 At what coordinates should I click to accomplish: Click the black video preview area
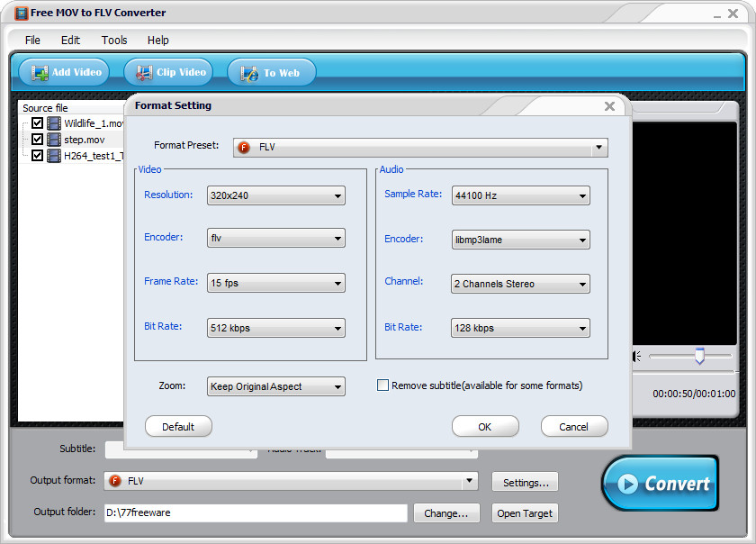tap(685, 233)
